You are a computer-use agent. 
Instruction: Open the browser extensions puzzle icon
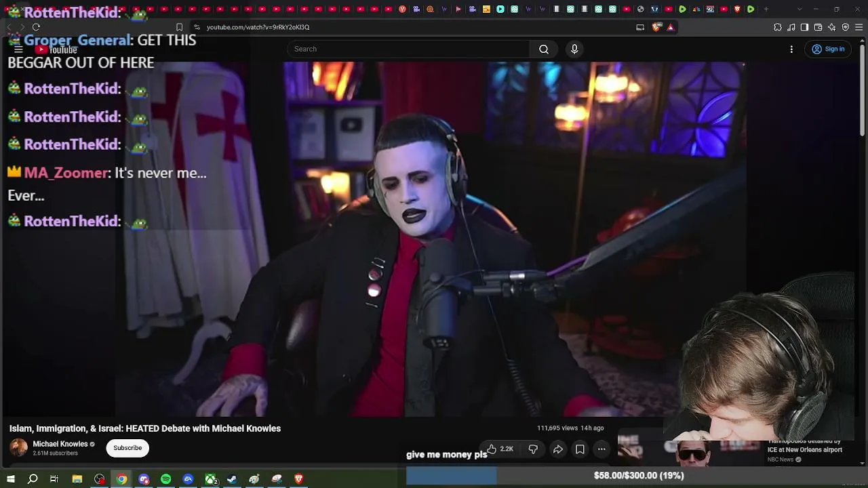(x=778, y=27)
